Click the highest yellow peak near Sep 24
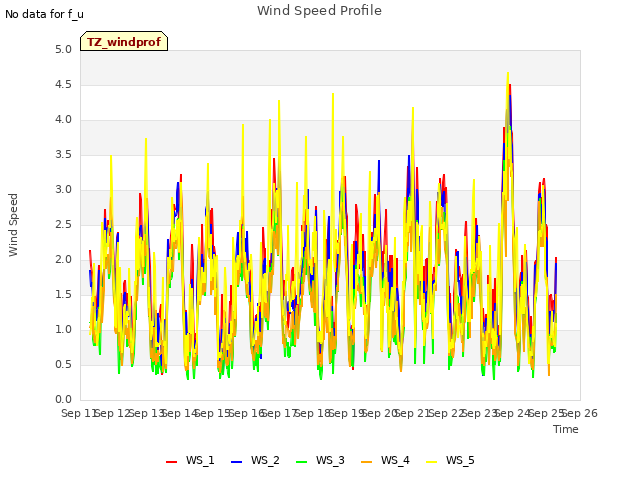This screenshot has width=640, height=480. click(x=508, y=73)
